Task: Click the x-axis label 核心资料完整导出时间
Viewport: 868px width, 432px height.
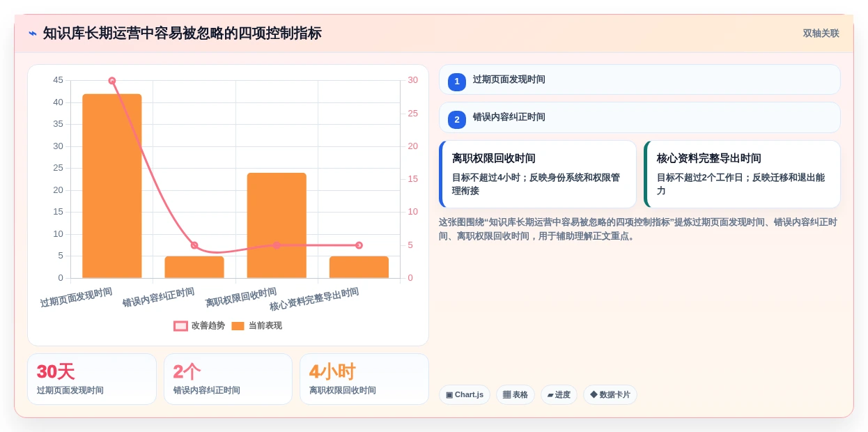Action: (x=314, y=300)
